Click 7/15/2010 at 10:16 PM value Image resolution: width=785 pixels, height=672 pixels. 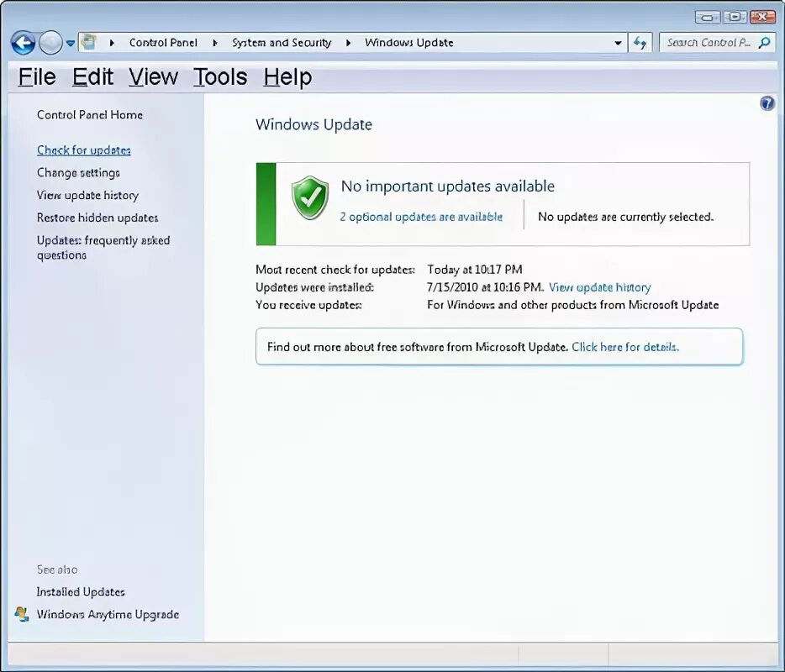485,287
